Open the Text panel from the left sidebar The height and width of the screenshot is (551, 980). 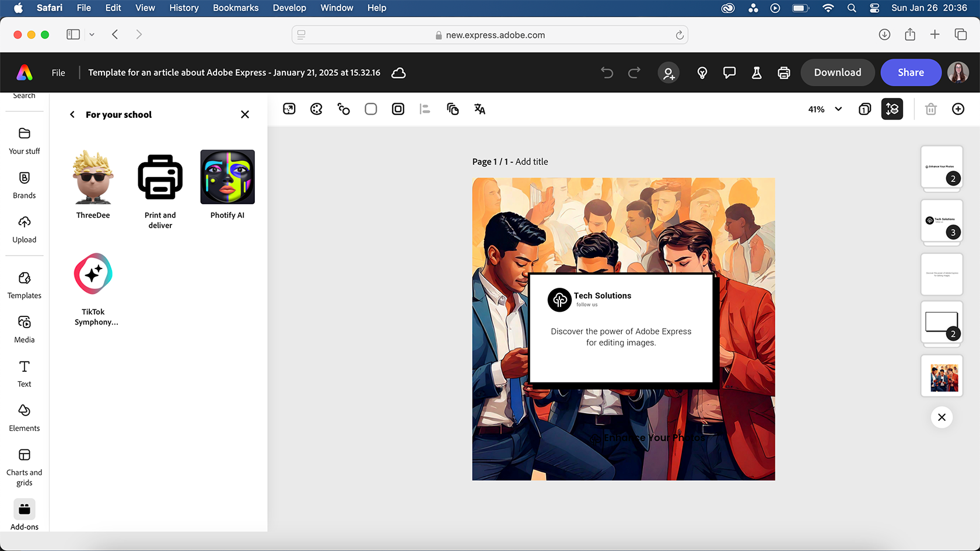tap(24, 372)
